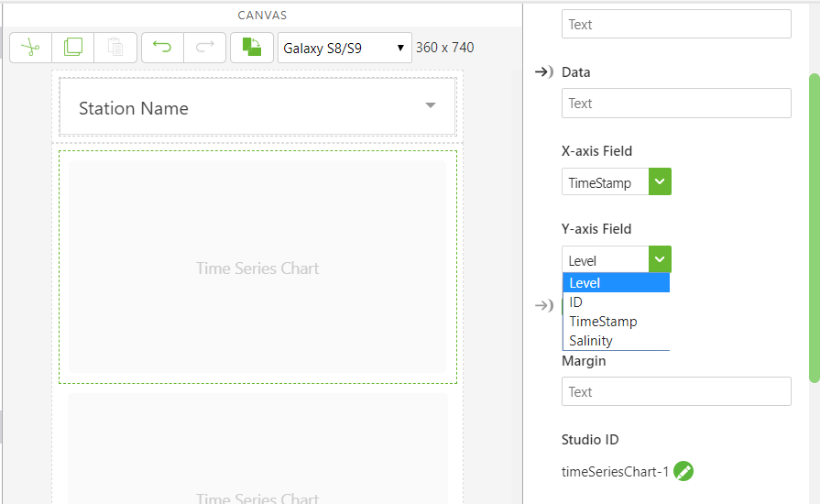Click the Copy icon in toolbar
The width and height of the screenshot is (820, 504).
pos(73,48)
